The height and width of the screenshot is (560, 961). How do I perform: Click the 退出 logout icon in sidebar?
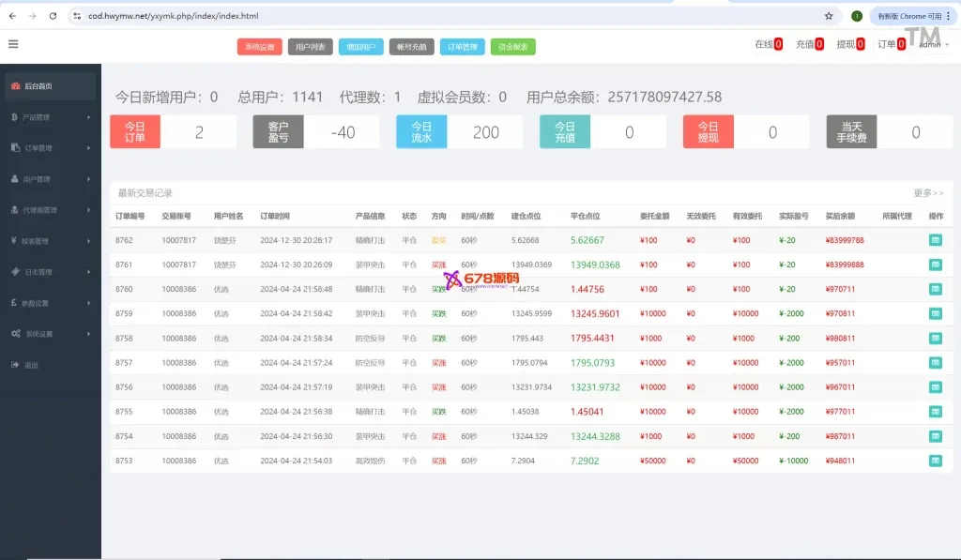pos(16,365)
